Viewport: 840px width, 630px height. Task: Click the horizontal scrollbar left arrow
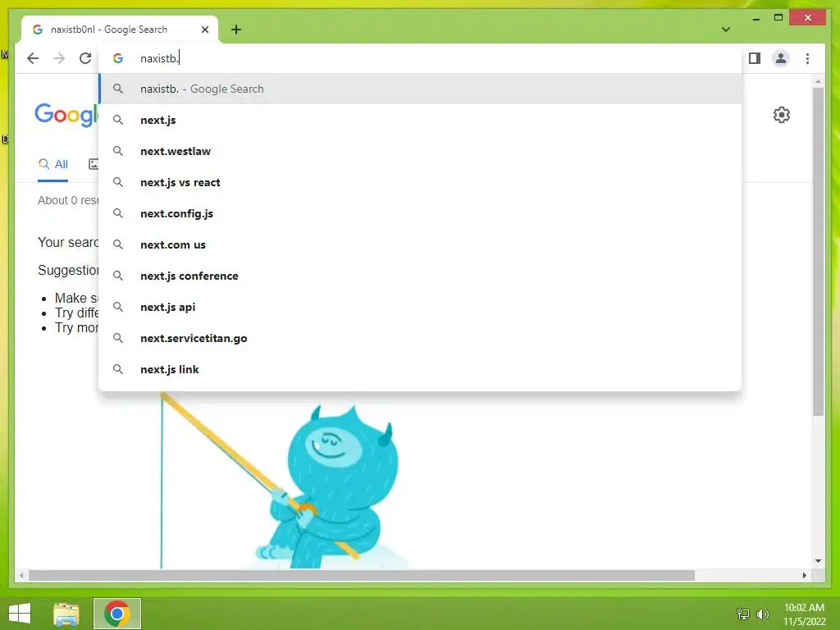pos(21,575)
